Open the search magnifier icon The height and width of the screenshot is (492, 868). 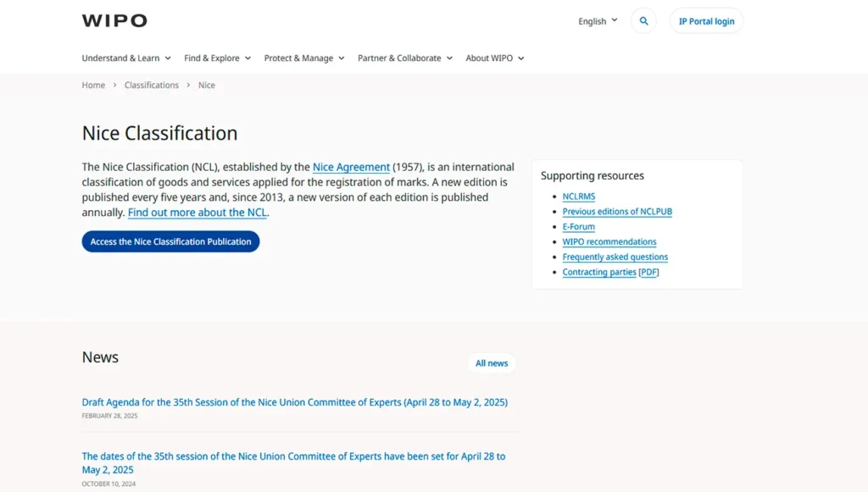[643, 21]
